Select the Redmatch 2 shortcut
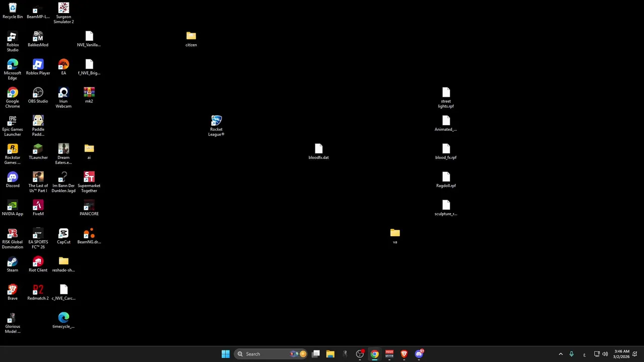The width and height of the screenshot is (644, 362). [38, 293]
